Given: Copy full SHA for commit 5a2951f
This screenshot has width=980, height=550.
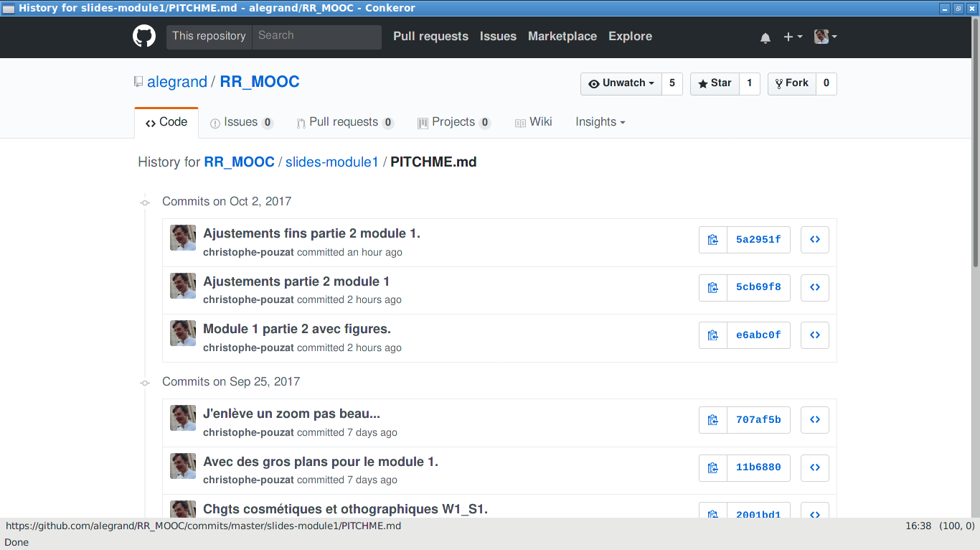Looking at the screenshot, I should 712,240.
